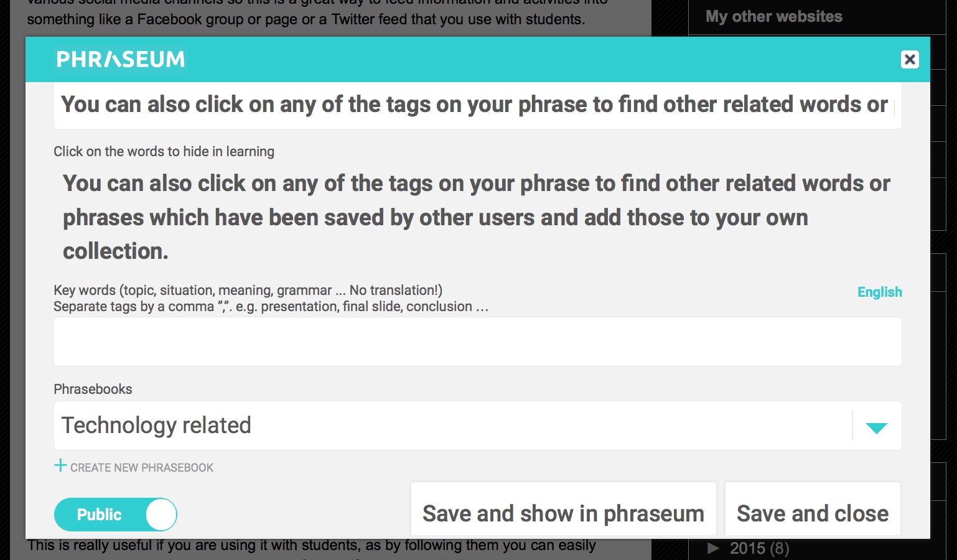957x560 pixels.
Task: Click "Create new phrasebook" text link
Action: point(142,467)
